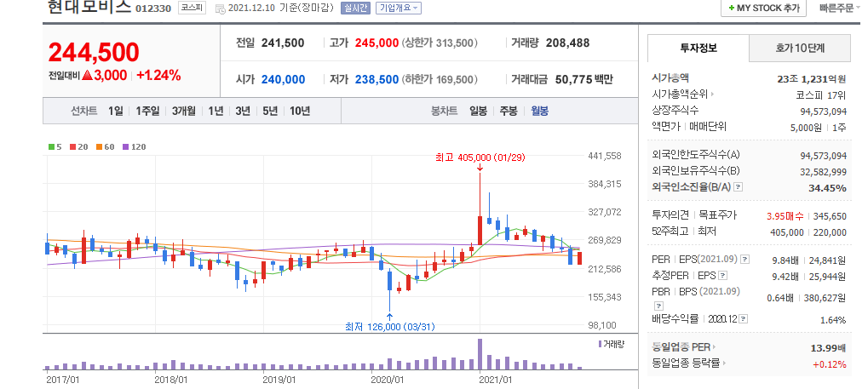868x389 pixels.
Task: Open help icon beside 외국인소진율(B/A)
Action: tap(738, 187)
